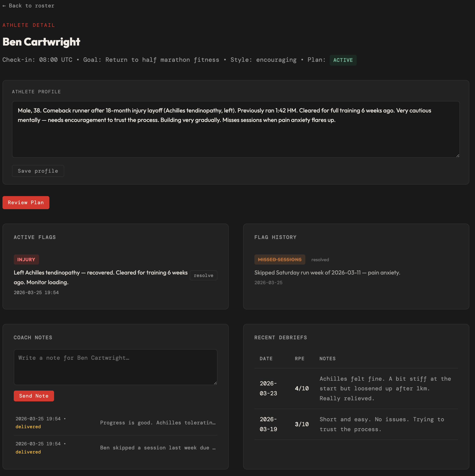Image resolution: width=475 pixels, height=476 pixels.
Task: Open the 'Progress is good' coach note
Action: point(158,423)
